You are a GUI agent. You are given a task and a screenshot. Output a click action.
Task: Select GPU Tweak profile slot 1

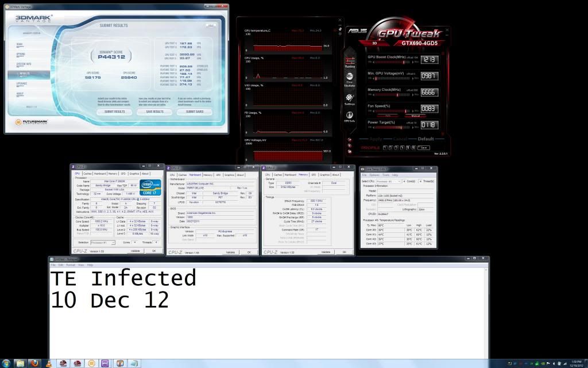pyautogui.click(x=385, y=148)
